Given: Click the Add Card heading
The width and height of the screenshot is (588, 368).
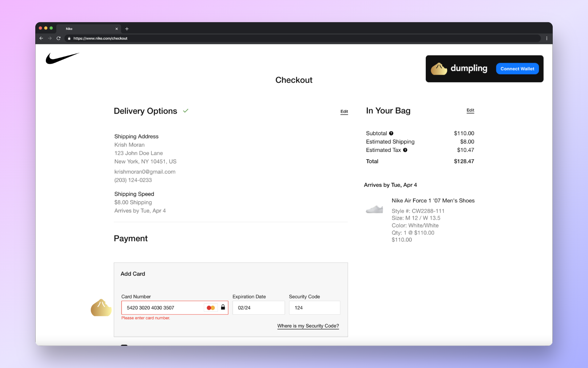Looking at the screenshot, I should point(133,274).
